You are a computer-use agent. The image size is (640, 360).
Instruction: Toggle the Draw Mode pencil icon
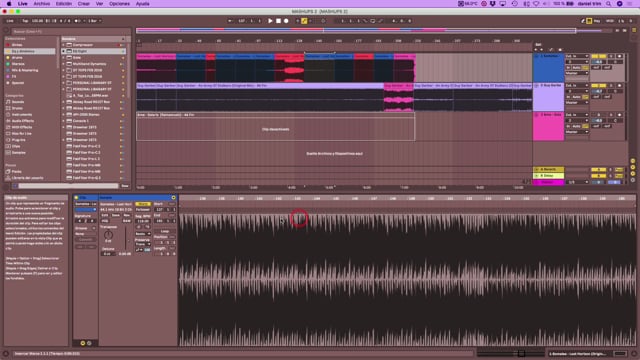583,21
